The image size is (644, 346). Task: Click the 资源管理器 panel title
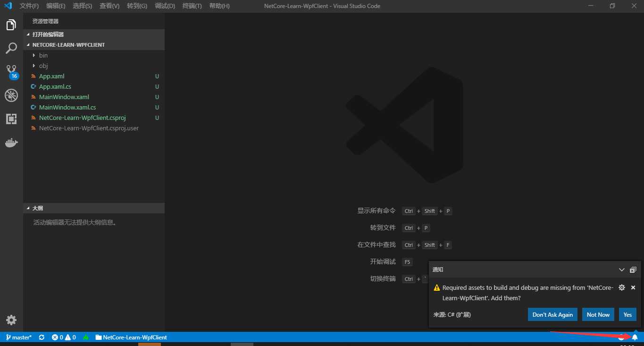point(45,21)
